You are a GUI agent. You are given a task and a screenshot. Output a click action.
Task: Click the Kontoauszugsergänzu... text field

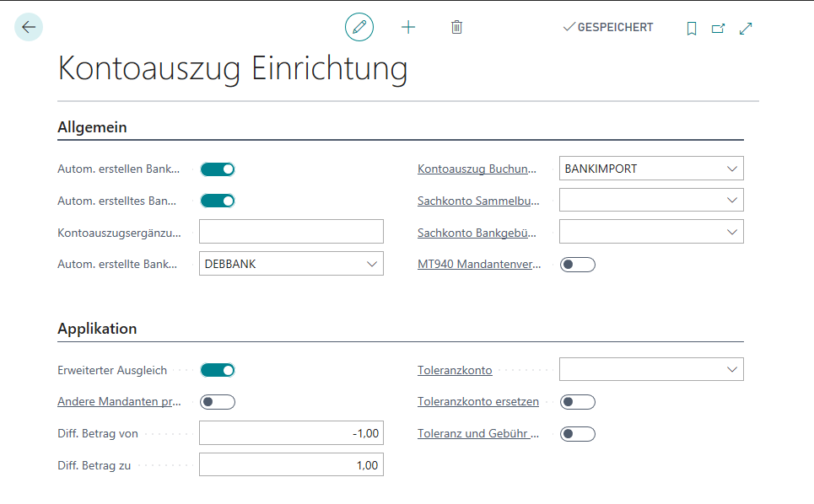pos(291,232)
